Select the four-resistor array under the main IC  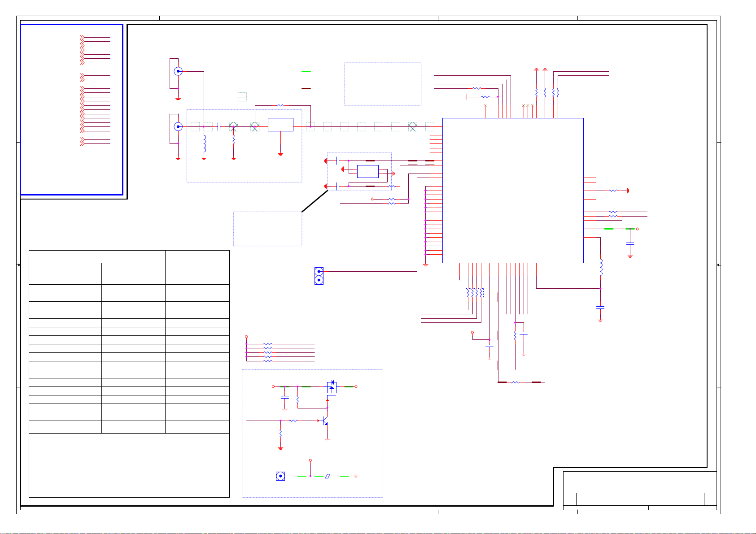(x=474, y=293)
